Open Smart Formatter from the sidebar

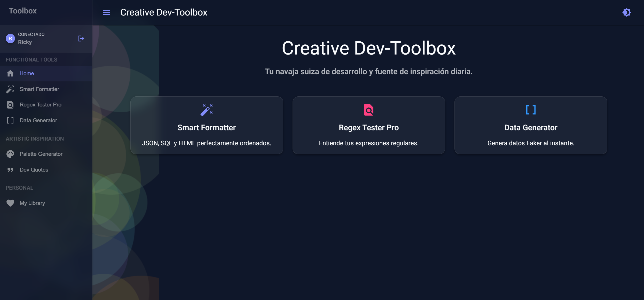point(46,89)
